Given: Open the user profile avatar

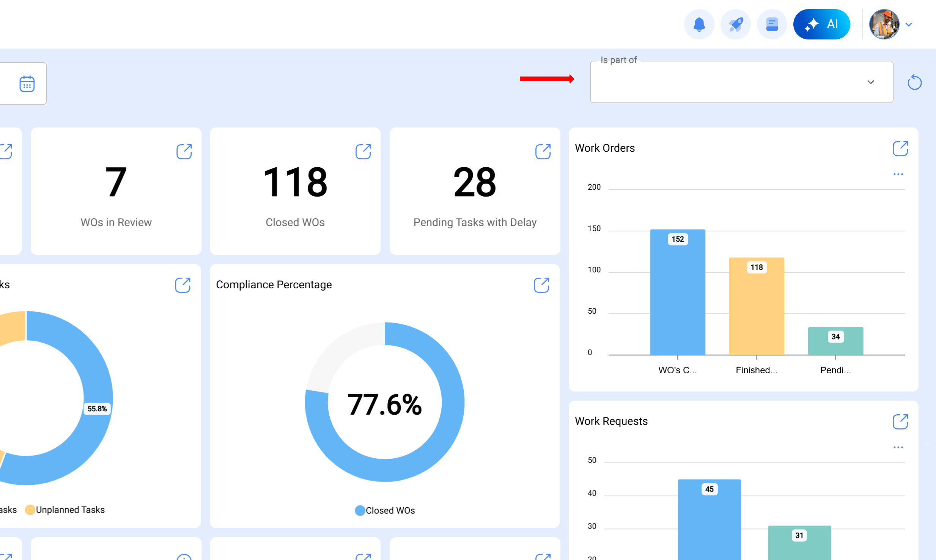Looking at the screenshot, I should pos(884,25).
